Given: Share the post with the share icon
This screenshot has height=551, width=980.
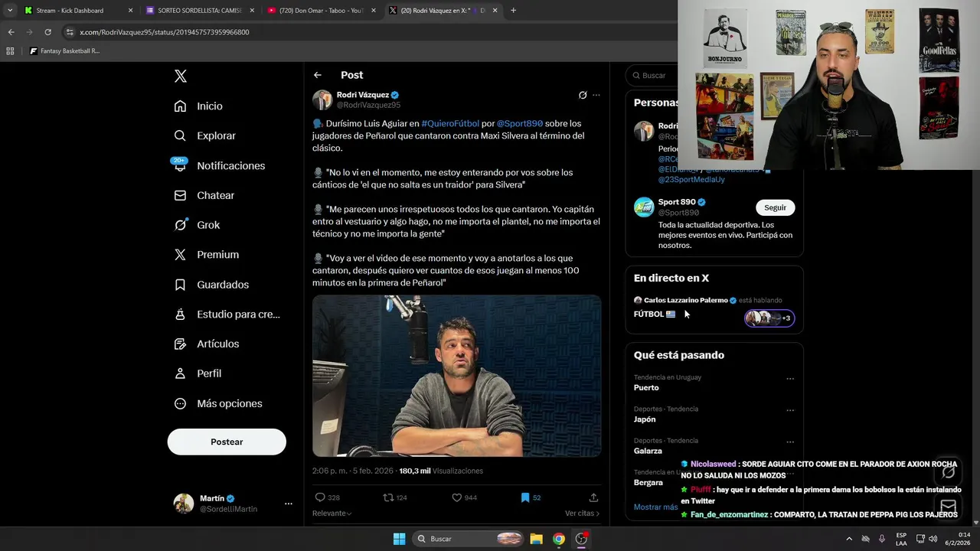Looking at the screenshot, I should click(x=593, y=497).
